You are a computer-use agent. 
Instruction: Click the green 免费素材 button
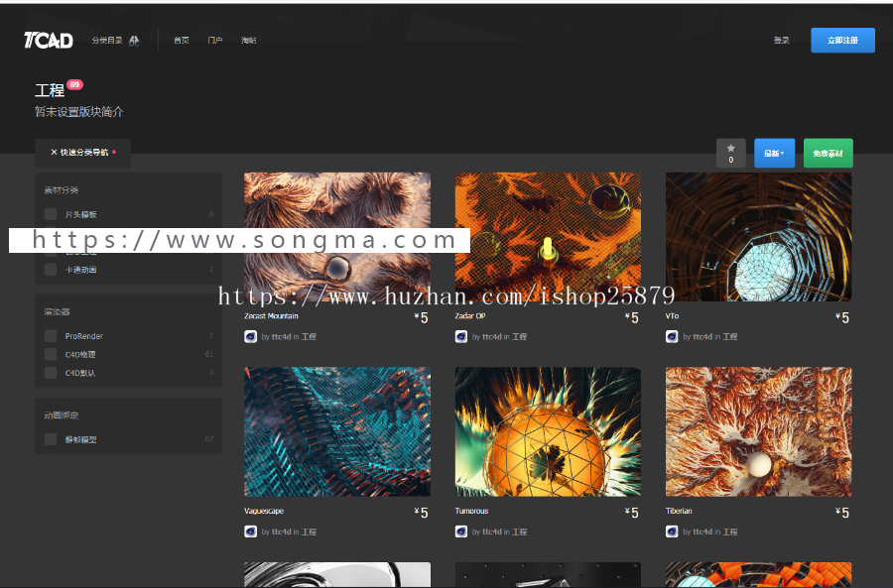point(829,153)
